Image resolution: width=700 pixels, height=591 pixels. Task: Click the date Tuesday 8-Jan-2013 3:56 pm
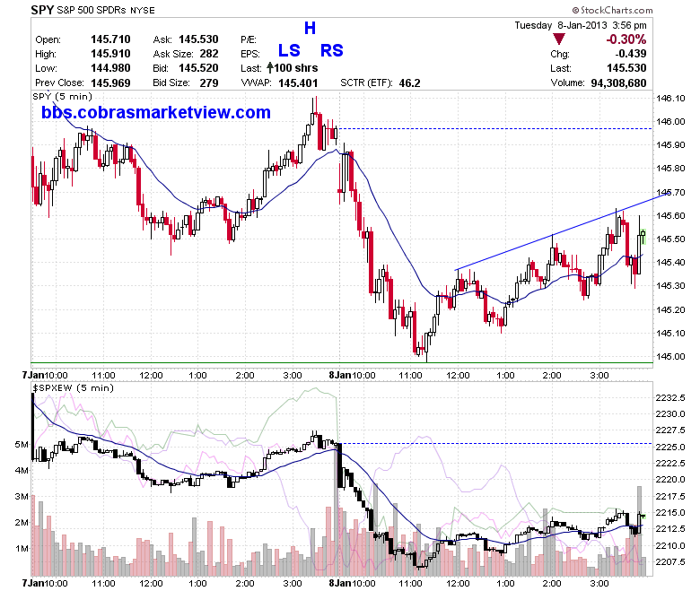(x=581, y=25)
